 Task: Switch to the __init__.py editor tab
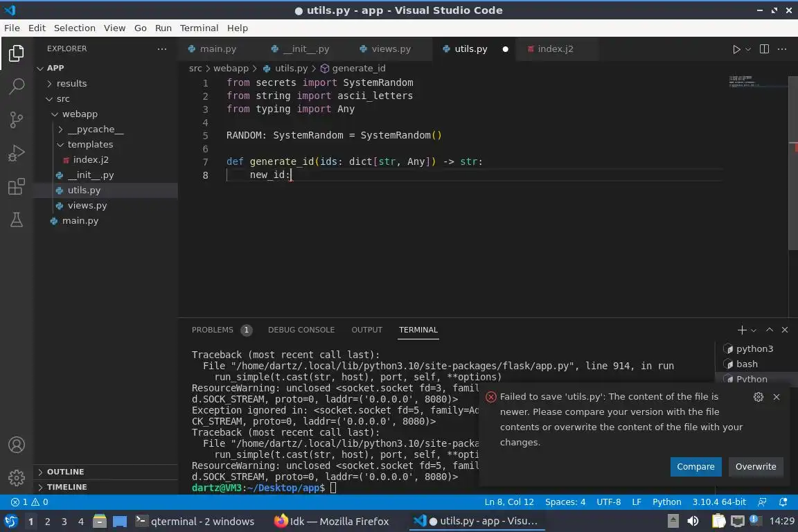tap(306, 49)
